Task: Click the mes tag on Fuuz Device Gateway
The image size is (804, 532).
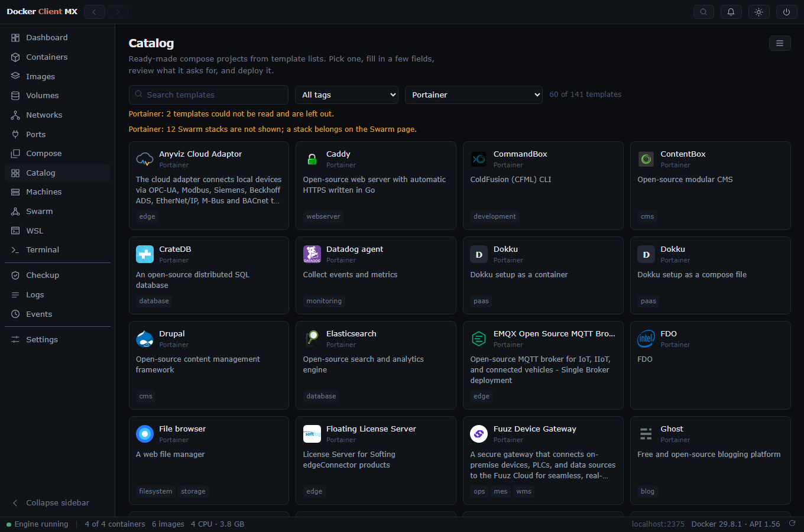Action: tap(501, 492)
